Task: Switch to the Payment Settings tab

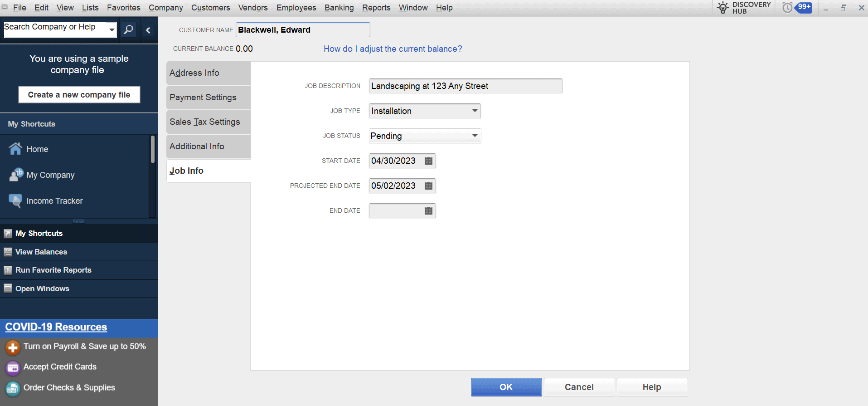Action: pos(209,98)
